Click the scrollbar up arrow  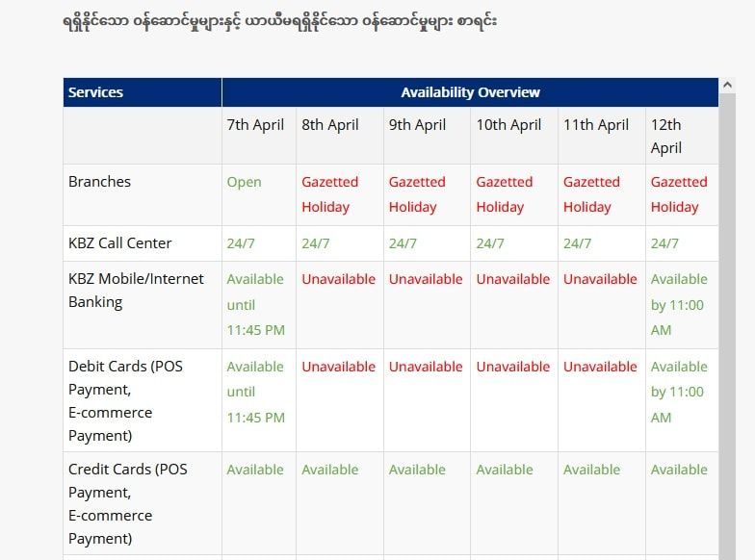[x=728, y=85]
